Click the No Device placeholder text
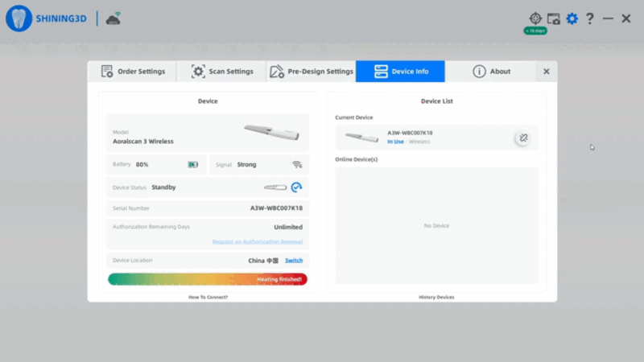 (x=436, y=226)
